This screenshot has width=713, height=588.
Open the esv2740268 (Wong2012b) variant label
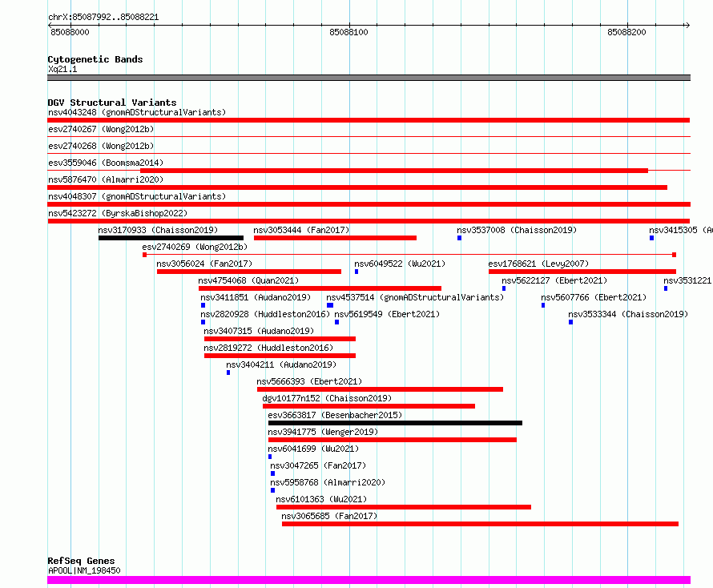(101, 146)
